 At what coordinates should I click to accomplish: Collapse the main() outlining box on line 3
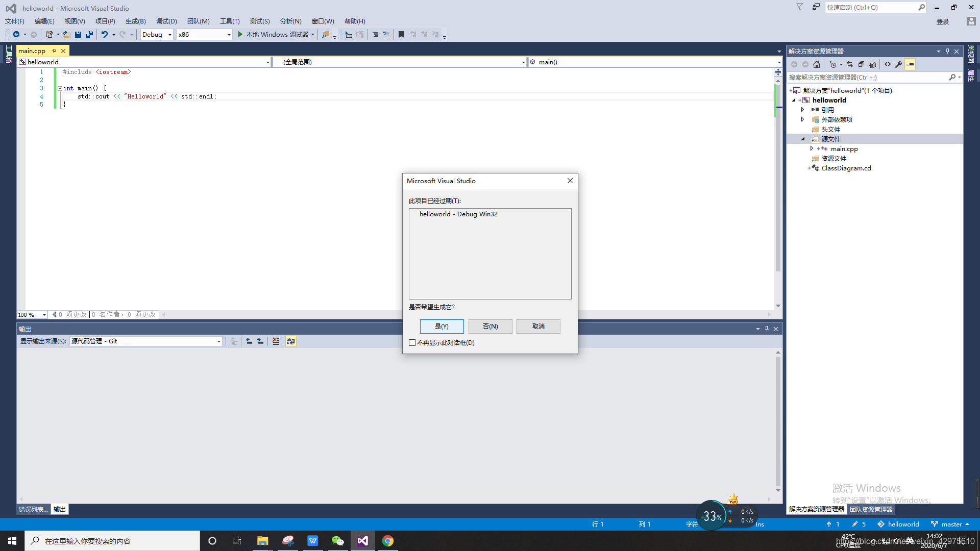[x=60, y=88]
